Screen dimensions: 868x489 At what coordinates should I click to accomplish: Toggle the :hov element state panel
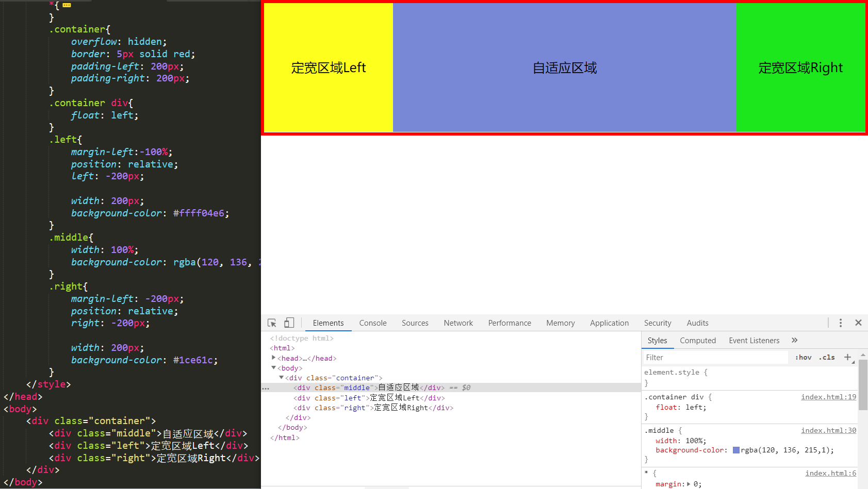click(x=803, y=357)
